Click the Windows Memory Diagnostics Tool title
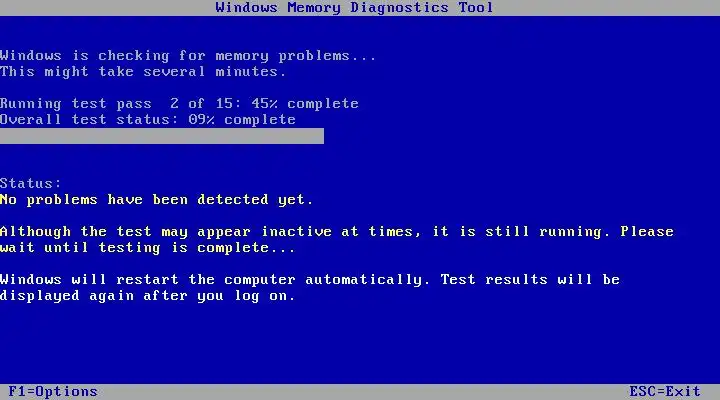The width and height of the screenshot is (720, 400). 354,7
